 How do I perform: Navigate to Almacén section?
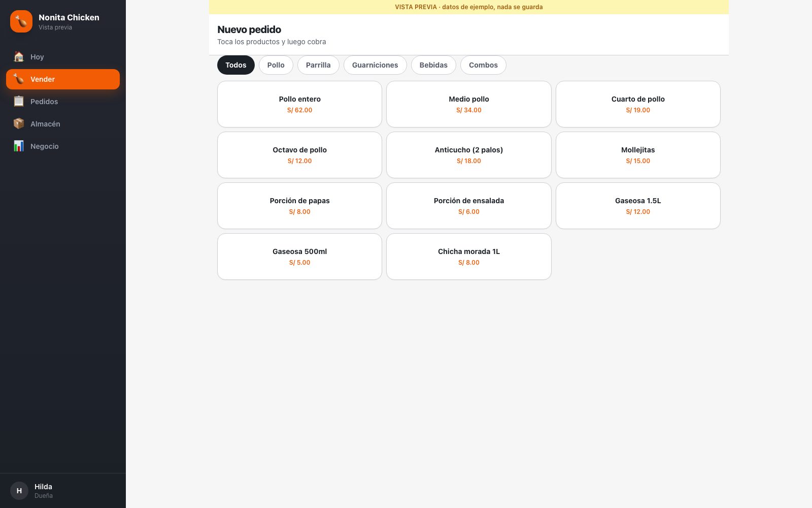[x=63, y=124]
